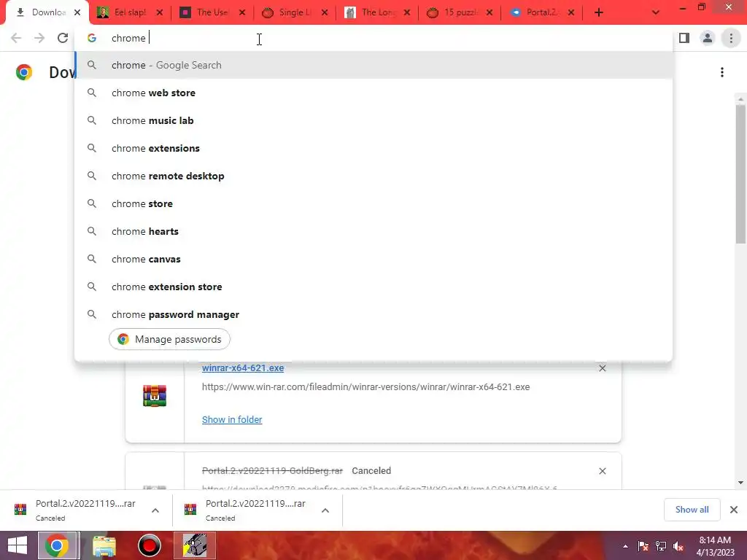The height and width of the screenshot is (560, 747).
Task: Select suggestion chrome canvas
Action: point(373,259)
